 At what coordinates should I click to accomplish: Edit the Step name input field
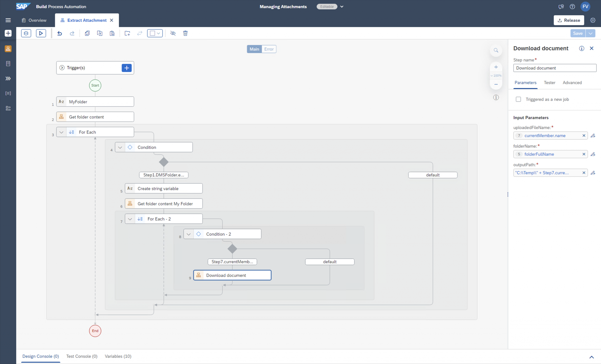pos(554,68)
